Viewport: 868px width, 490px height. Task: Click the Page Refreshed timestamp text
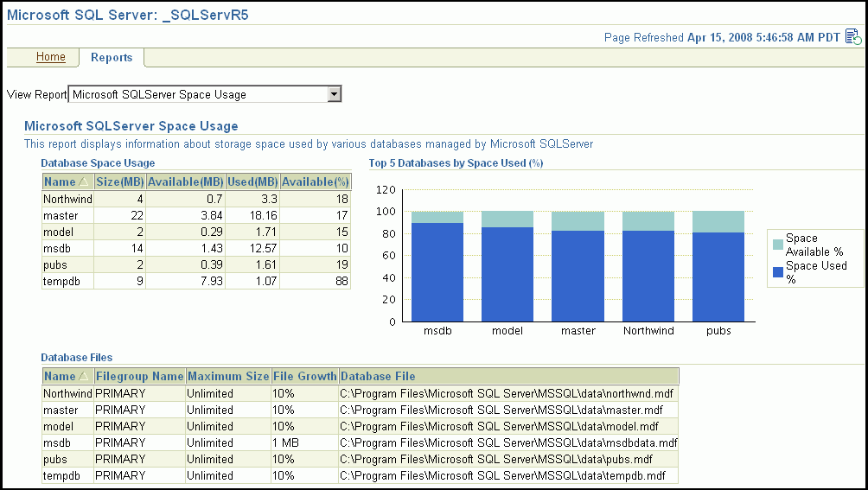[723, 38]
